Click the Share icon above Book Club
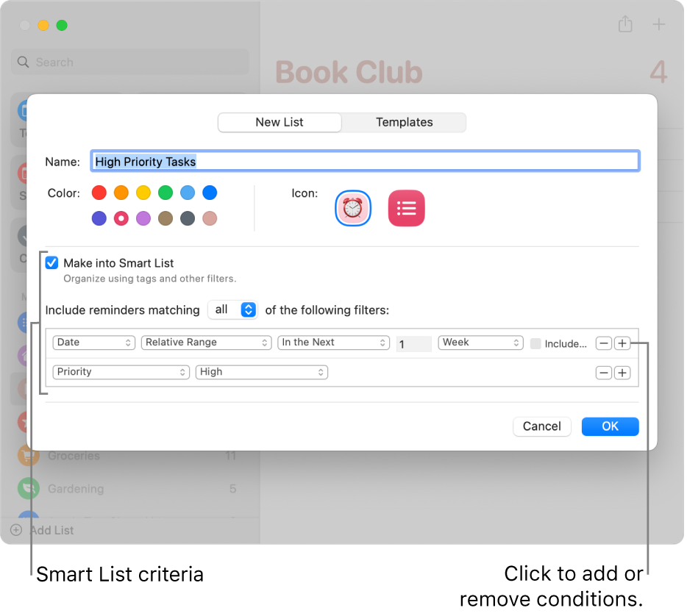687x616 pixels. coord(625,24)
